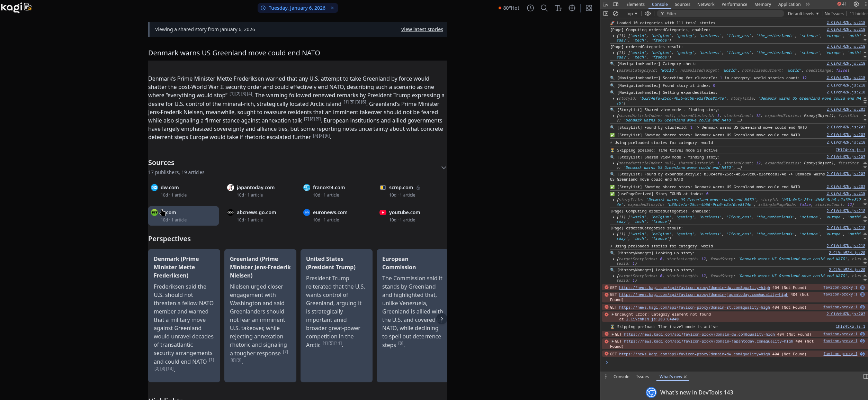Open DevTools settings gear

(856, 4)
